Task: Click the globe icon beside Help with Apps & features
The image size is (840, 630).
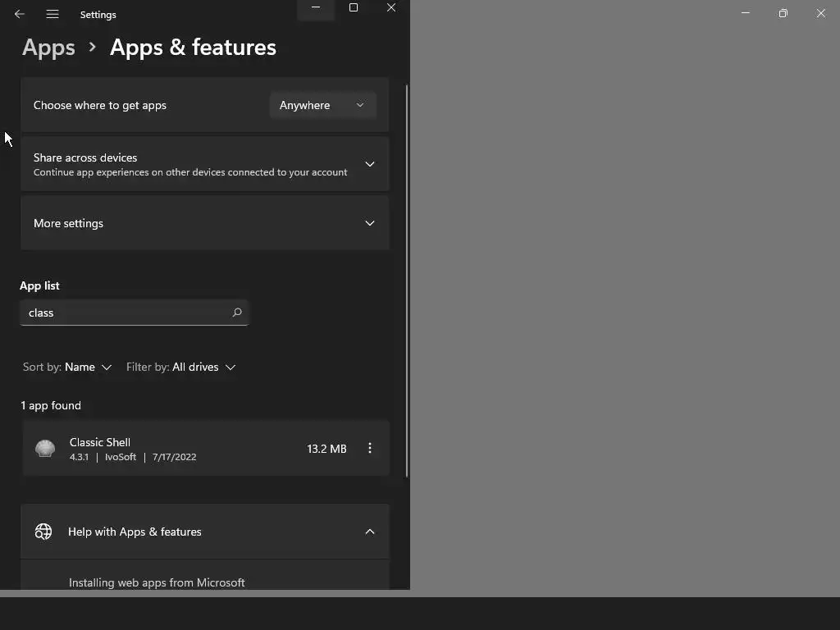Action: (43, 532)
